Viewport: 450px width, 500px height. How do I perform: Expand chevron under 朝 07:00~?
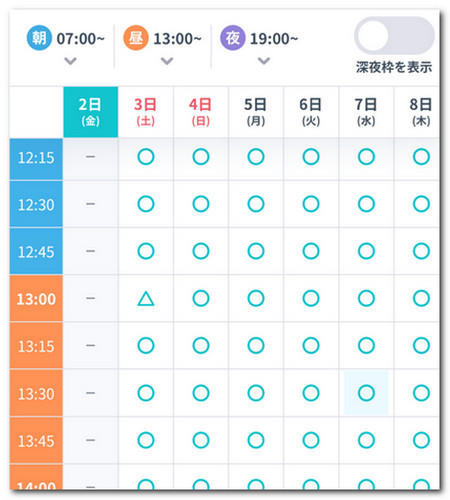[70, 61]
